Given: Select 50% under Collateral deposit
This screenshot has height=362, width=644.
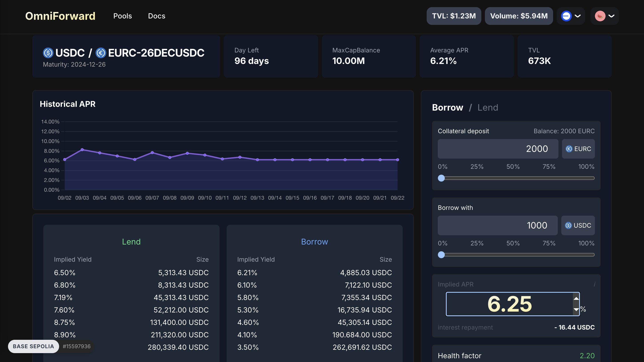Looking at the screenshot, I should coord(513,167).
